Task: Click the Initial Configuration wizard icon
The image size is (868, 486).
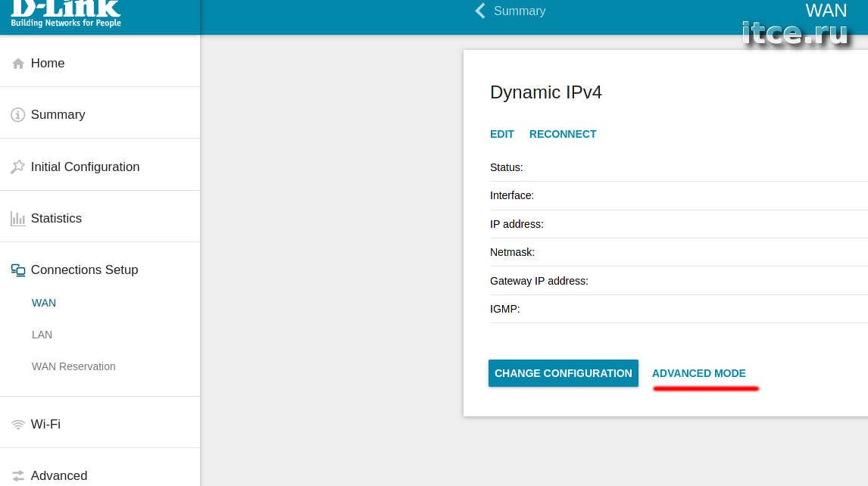Action: (x=17, y=167)
